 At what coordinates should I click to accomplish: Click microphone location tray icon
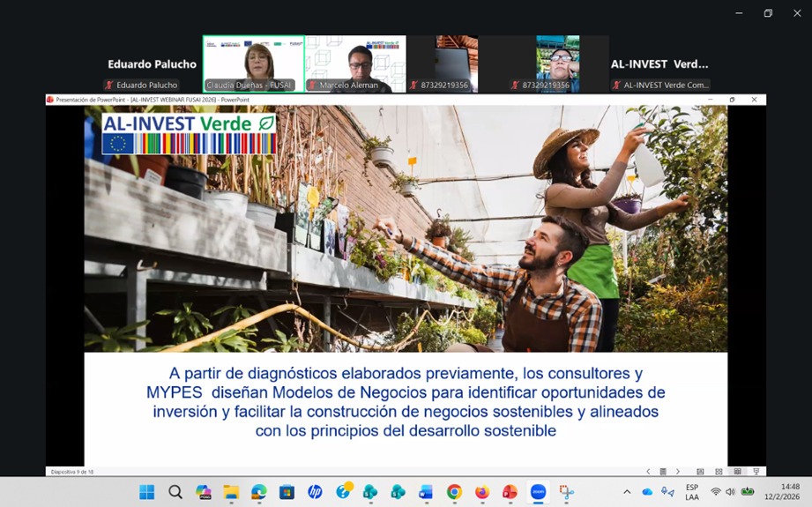pos(667,492)
